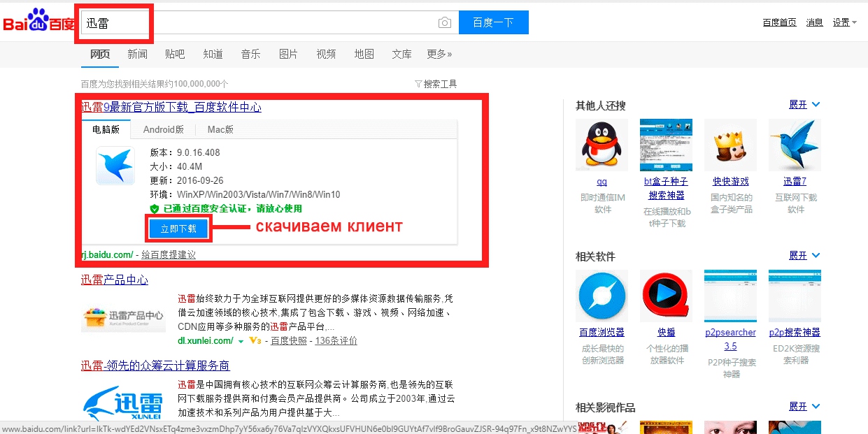
Task: Expand the 其他人还搜 section with 展开
Action: [804, 105]
